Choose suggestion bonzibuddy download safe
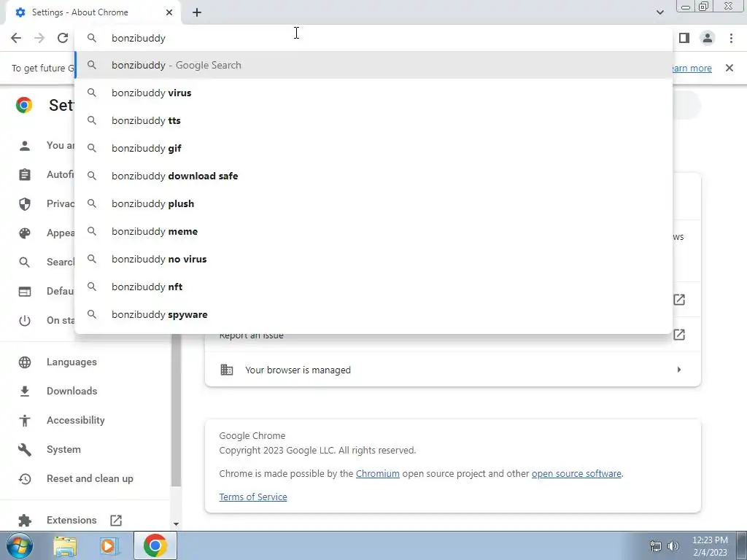747x560 pixels. pyautogui.click(x=373, y=176)
